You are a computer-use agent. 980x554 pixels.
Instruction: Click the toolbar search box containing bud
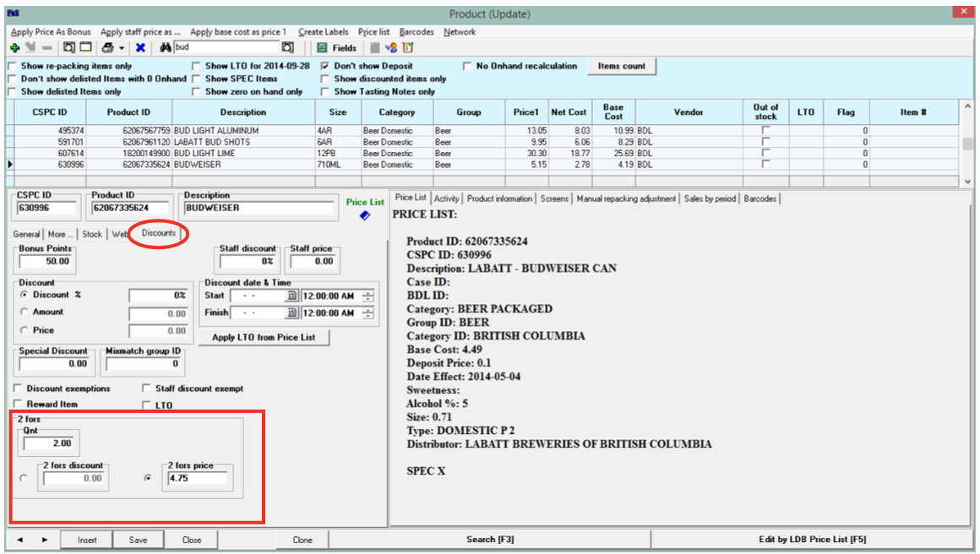click(x=226, y=46)
